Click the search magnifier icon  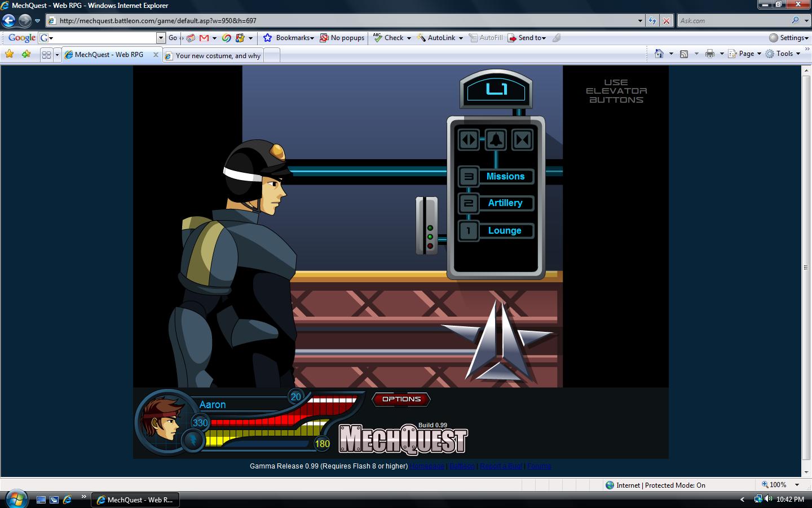(x=795, y=20)
